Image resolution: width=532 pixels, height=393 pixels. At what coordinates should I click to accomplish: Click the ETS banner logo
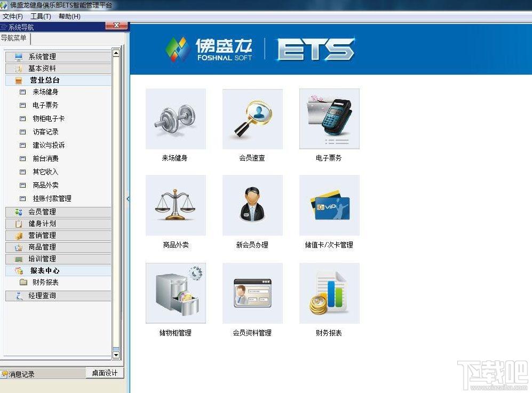point(315,50)
